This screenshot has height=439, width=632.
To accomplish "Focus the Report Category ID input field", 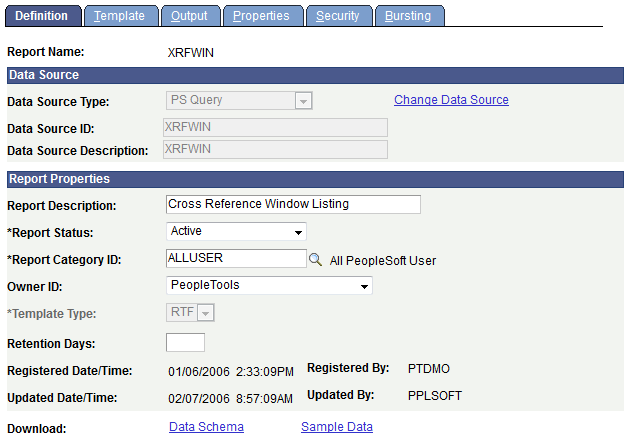I will pos(235,259).
